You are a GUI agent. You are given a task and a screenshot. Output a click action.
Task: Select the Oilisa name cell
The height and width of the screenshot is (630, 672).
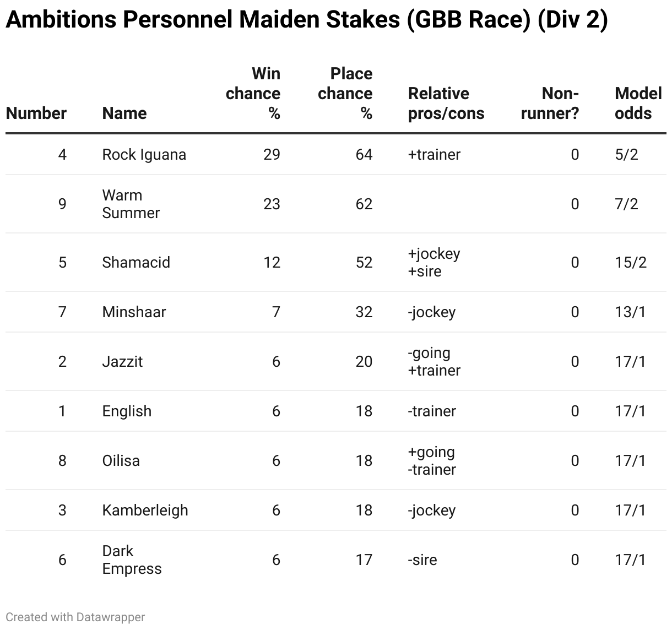121,461
